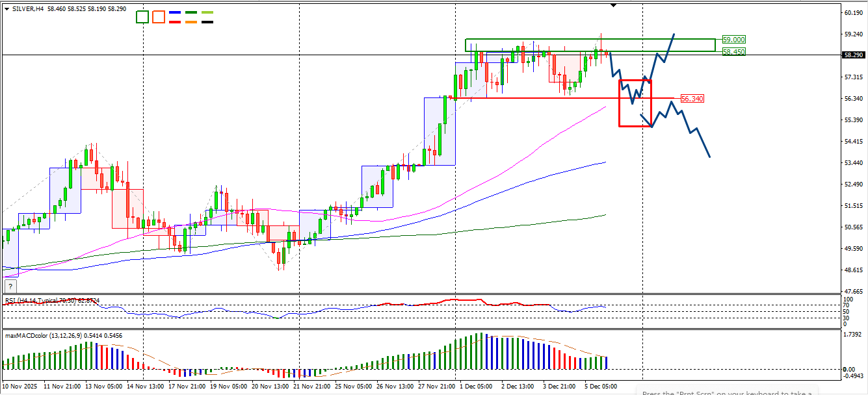Click the 5 Dec 05:00 time label
The image size is (868, 395).
pyautogui.click(x=601, y=386)
